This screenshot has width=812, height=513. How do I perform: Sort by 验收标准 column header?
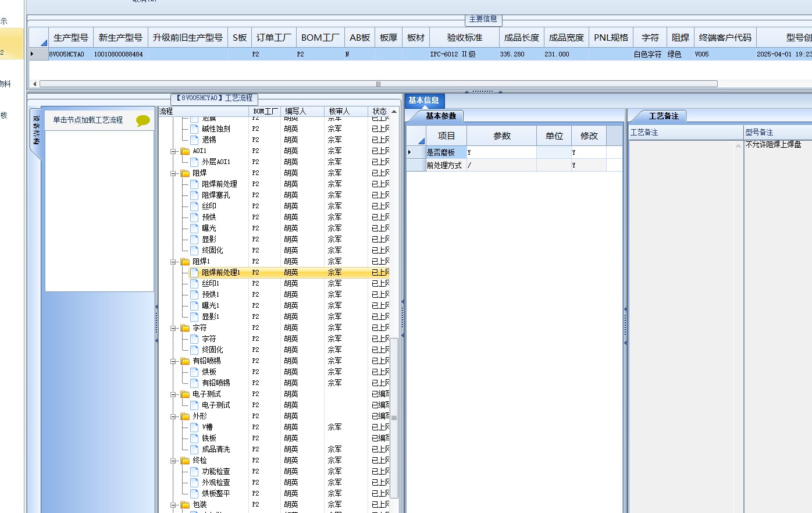point(464,38)
